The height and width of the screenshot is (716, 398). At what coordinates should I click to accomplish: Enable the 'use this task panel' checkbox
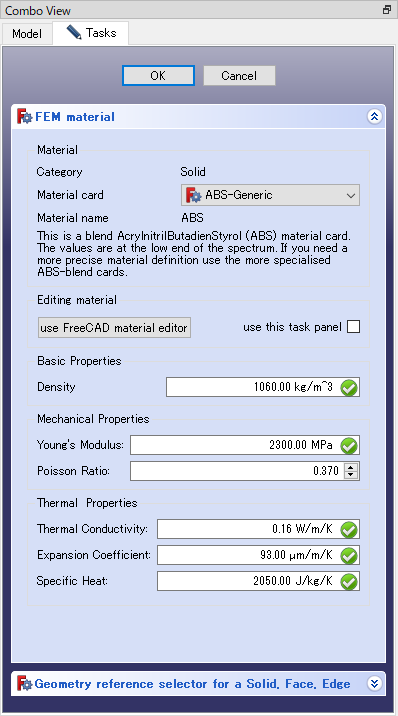coord(353,327)
